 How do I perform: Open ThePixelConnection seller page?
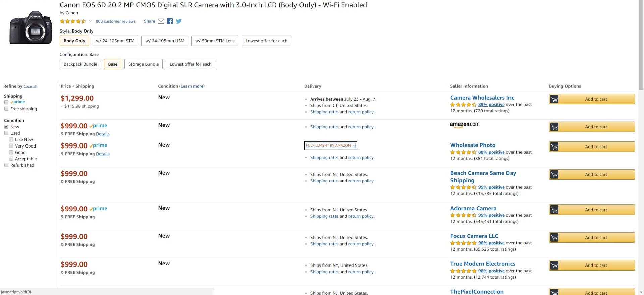pyautogui.click(x=477, y=292)
